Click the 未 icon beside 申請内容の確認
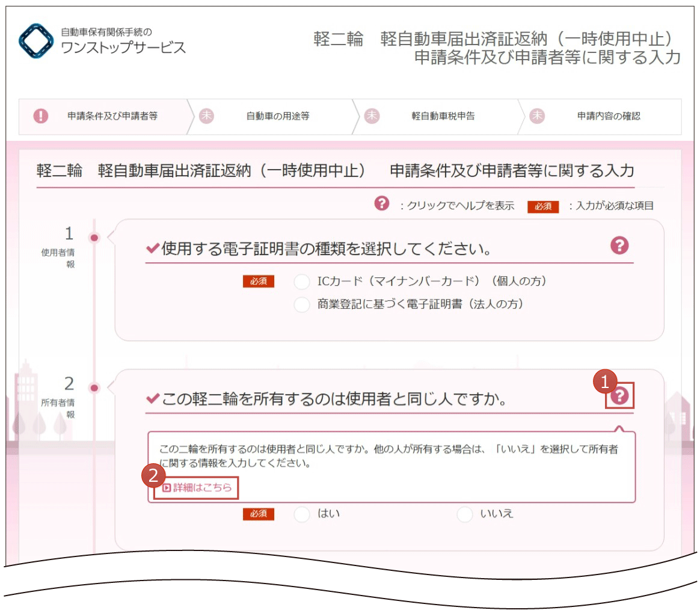The height and width of the screenshot is (613, 700). pyautogui.click(x=537, y=116)
